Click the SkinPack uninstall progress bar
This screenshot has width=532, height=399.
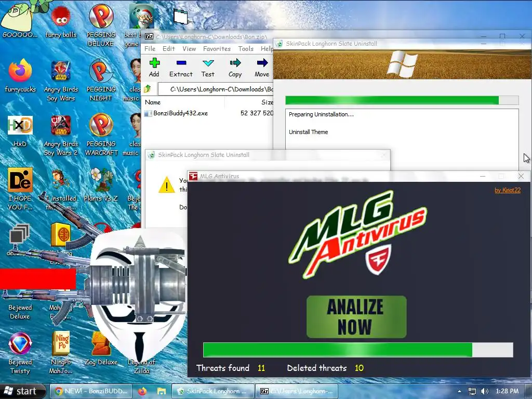pos(402,100)
